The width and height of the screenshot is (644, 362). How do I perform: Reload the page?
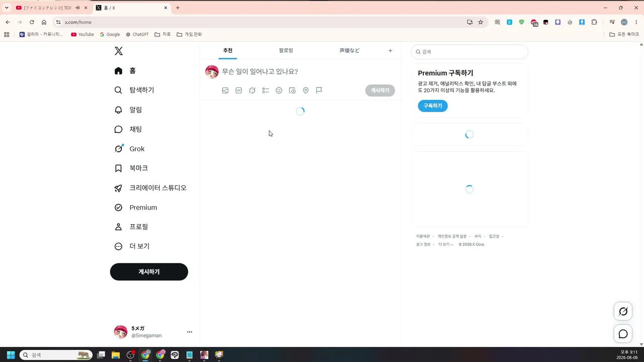click(32, 22)
